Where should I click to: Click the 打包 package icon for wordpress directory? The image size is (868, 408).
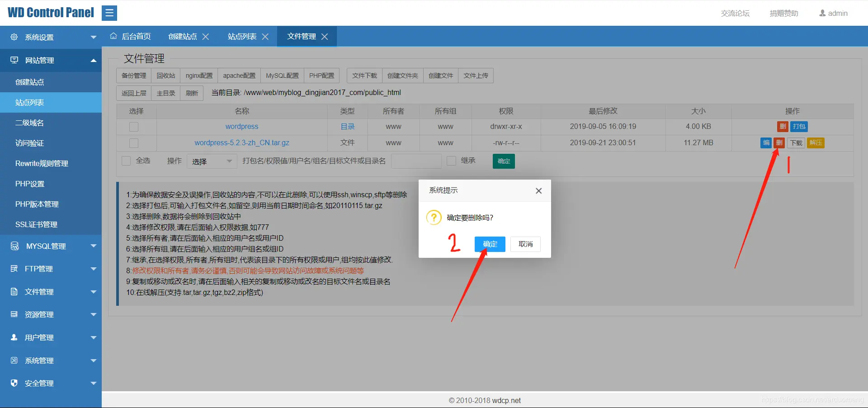click(798, 127)
